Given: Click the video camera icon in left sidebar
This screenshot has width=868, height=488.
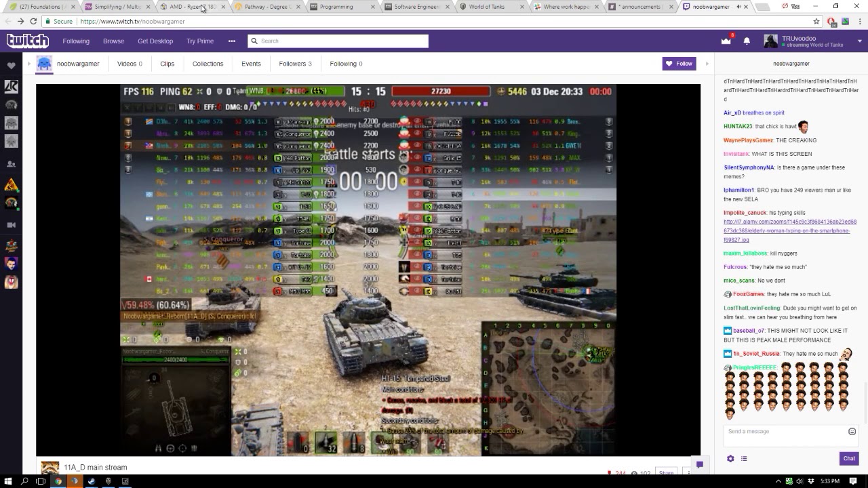Looking at the screenshot, I should pyautogui.click(x=11, y=224).
